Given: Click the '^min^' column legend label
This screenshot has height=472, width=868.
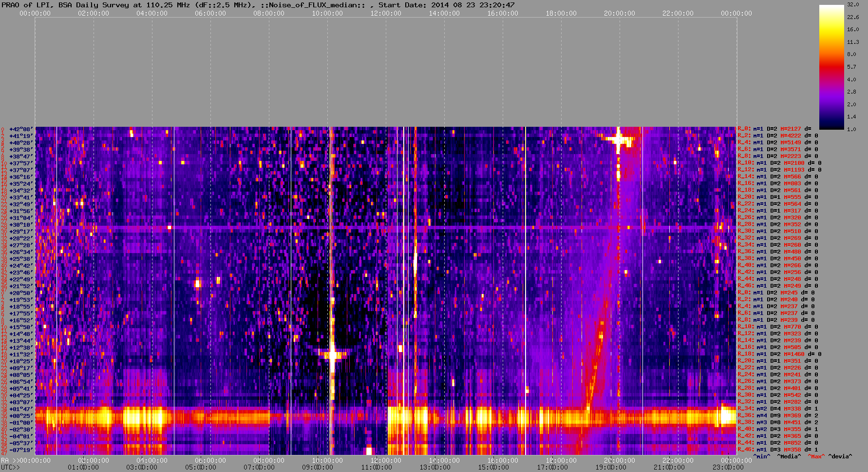Looking at the screenshot, I should (762, 457).
